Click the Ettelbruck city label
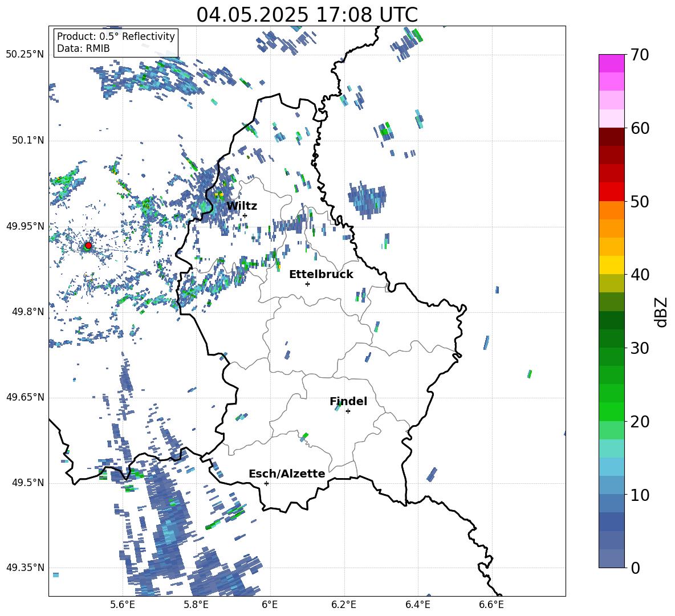The width and height of the screenshot is (675, 616). pos(321,275)
